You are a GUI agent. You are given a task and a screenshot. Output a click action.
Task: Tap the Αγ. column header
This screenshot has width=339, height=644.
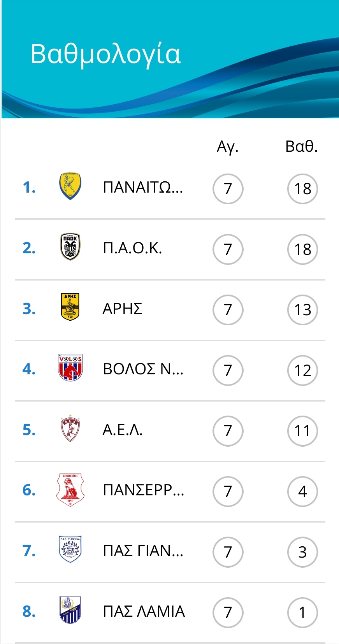[x=228, y=146]
